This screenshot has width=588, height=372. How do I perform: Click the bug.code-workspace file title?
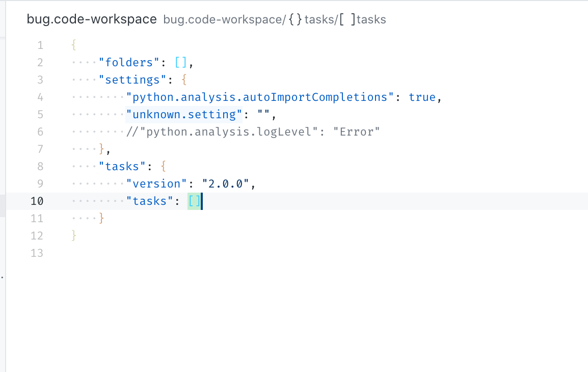coord(91,19)
